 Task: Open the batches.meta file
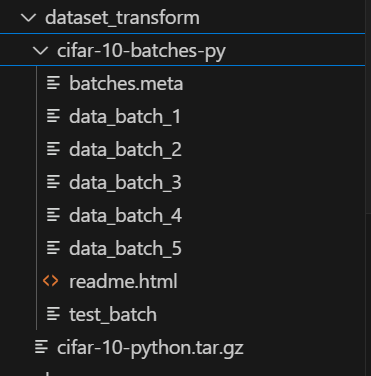click(x=126, y=83)
